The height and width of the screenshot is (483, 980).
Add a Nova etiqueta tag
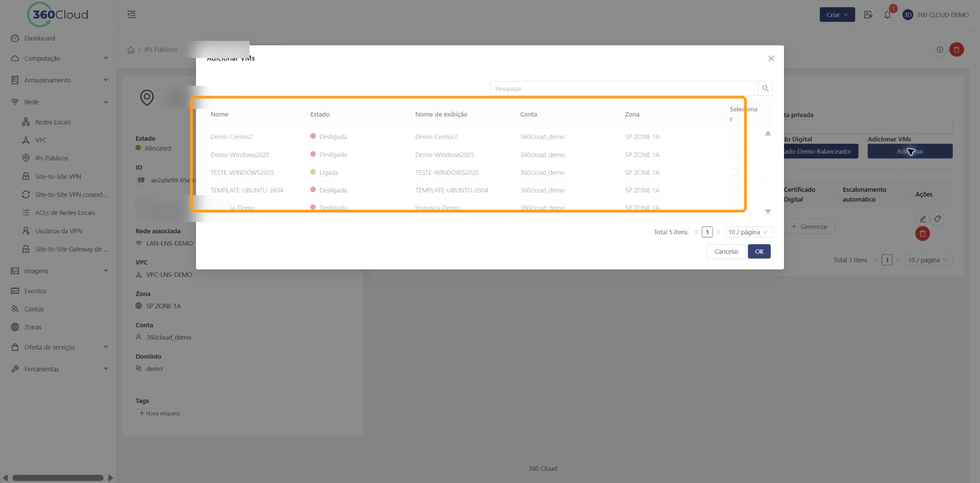click(159, 413)
